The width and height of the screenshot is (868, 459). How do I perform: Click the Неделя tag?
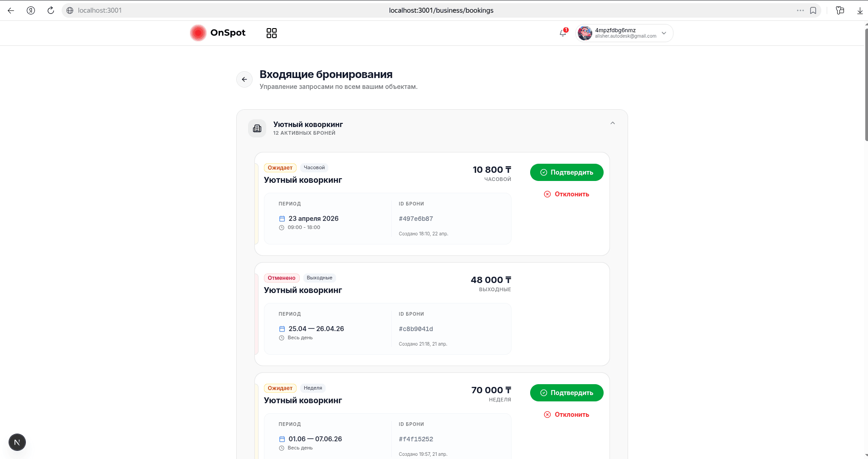point(313,388)
